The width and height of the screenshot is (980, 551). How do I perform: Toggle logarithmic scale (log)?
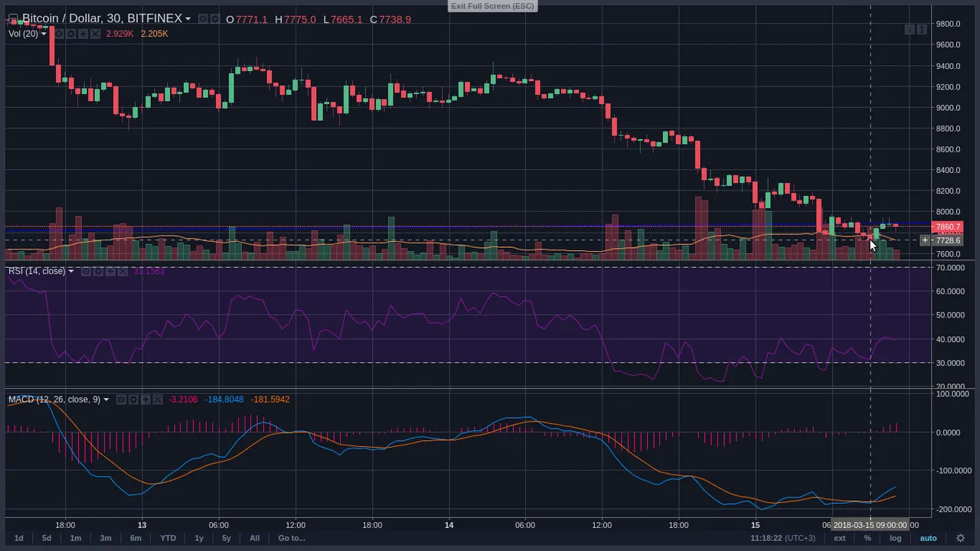click(895, 538)
